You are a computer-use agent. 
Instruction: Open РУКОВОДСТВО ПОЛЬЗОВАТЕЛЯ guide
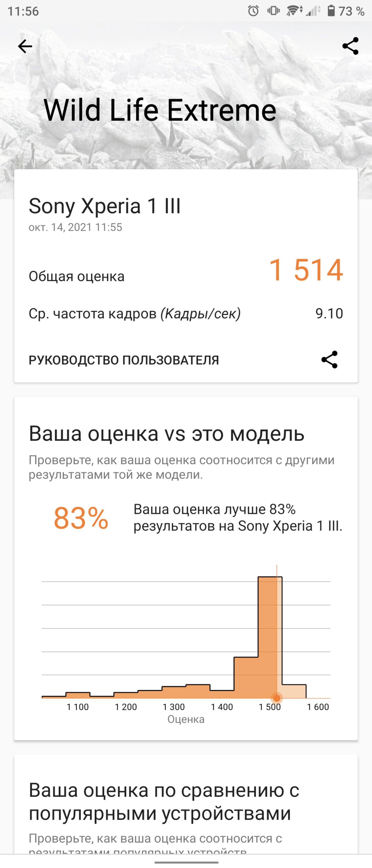coord(124,360)
